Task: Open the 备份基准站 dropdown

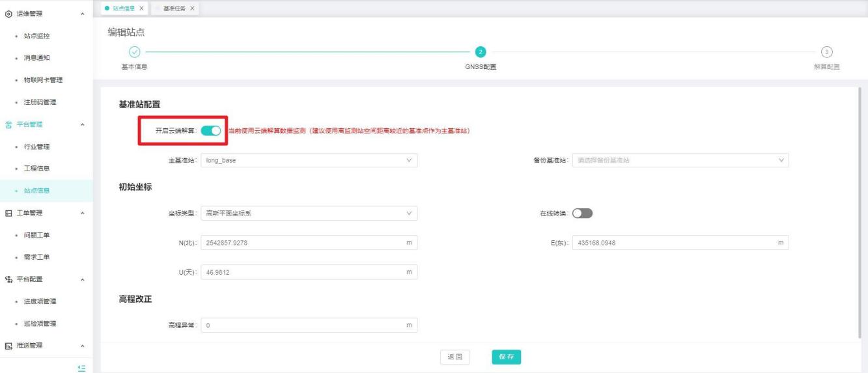Action: pos(680,160)
